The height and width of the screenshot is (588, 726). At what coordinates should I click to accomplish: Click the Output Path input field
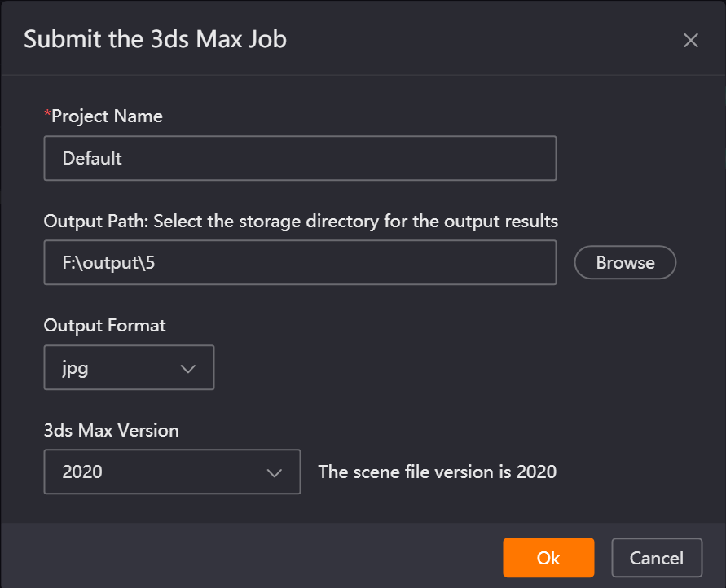coord(300,262)
